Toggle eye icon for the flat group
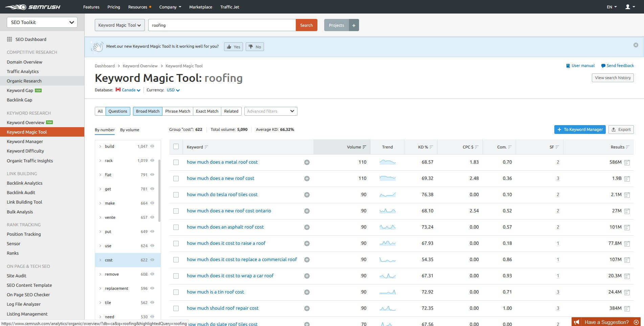 152,174
